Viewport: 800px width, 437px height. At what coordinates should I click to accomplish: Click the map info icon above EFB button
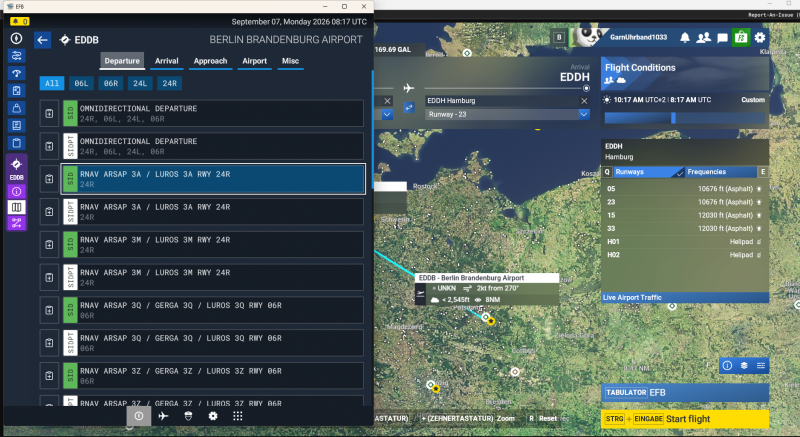[727, 366]
